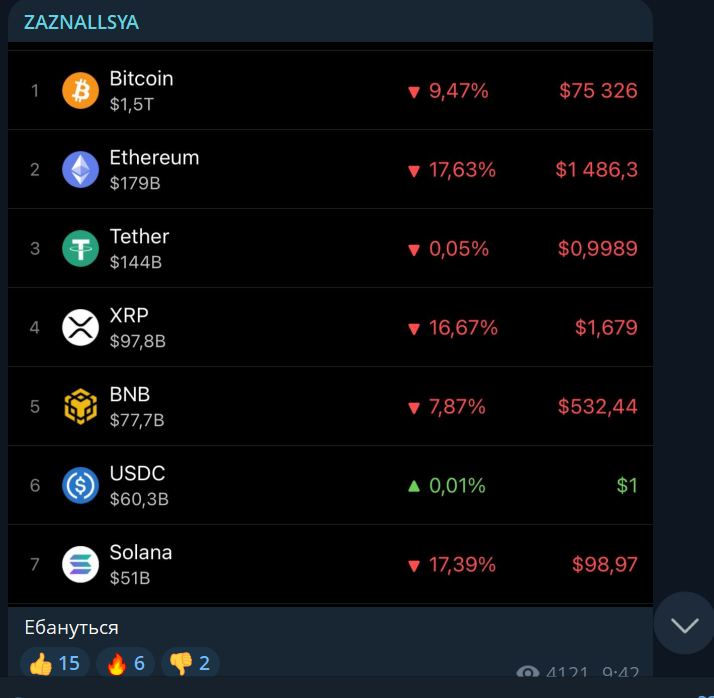Click the Ethereum price $1 486,3
This screenshot has height=698, width=714.
click(x=596, y=170)
